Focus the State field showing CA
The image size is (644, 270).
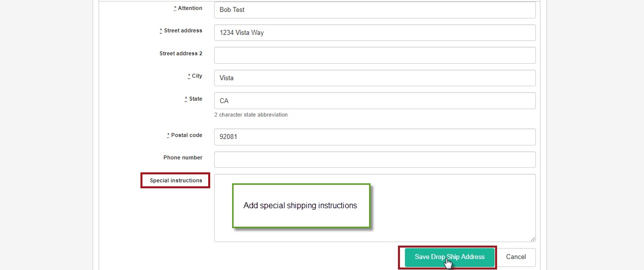pos(375,101)
